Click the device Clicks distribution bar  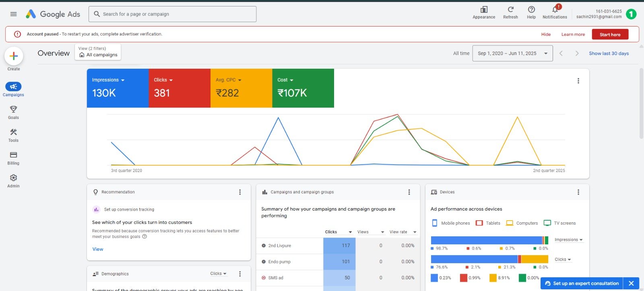click(x=489, y=259)
